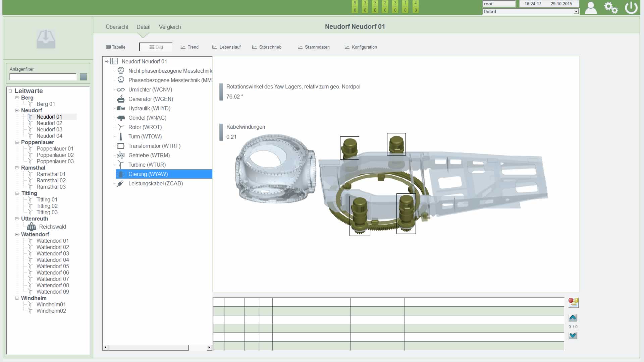Collapse the Wattendorf group
The image size is (644, 362).
tap(17, 234)
